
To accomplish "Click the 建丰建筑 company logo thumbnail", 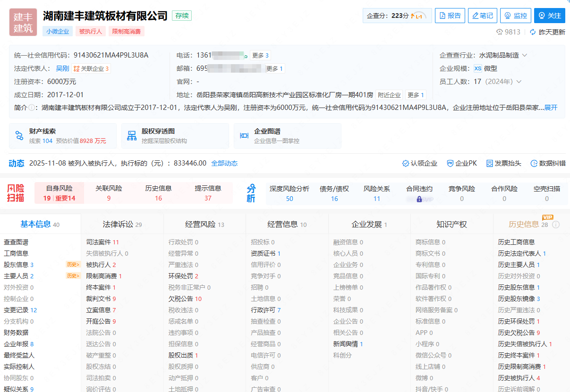I will point(23,22).
